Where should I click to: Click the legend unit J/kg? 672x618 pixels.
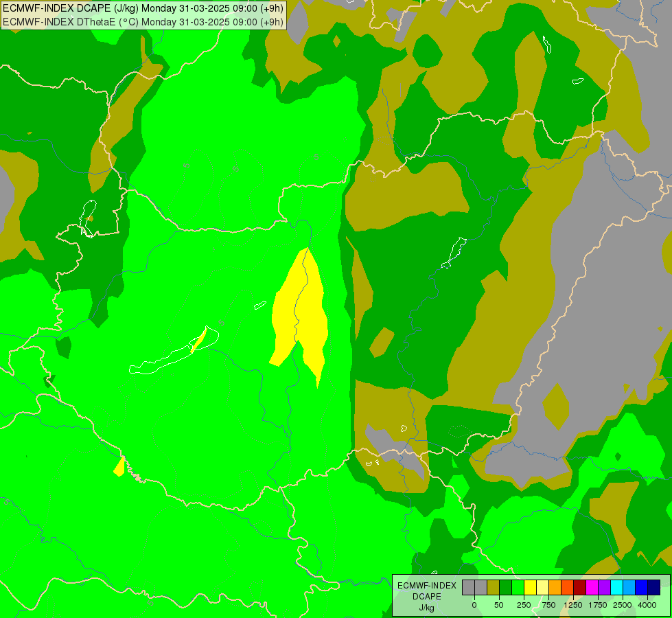coord(427,608)
